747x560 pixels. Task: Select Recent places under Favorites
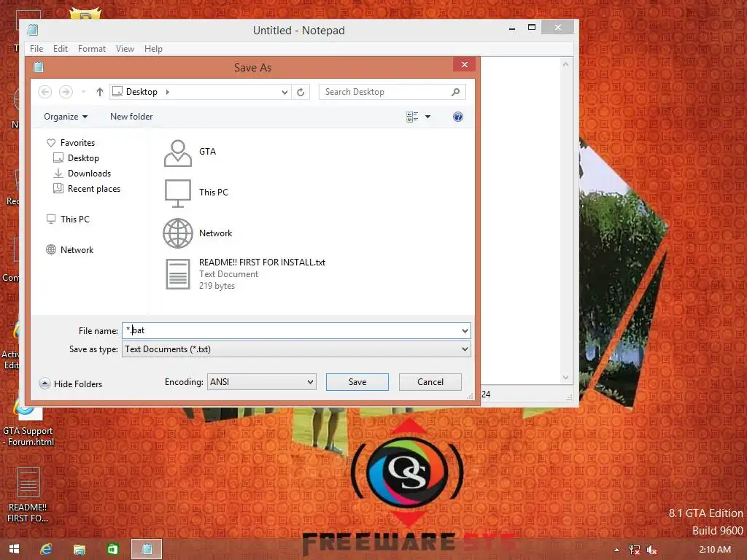pos(87,189)
